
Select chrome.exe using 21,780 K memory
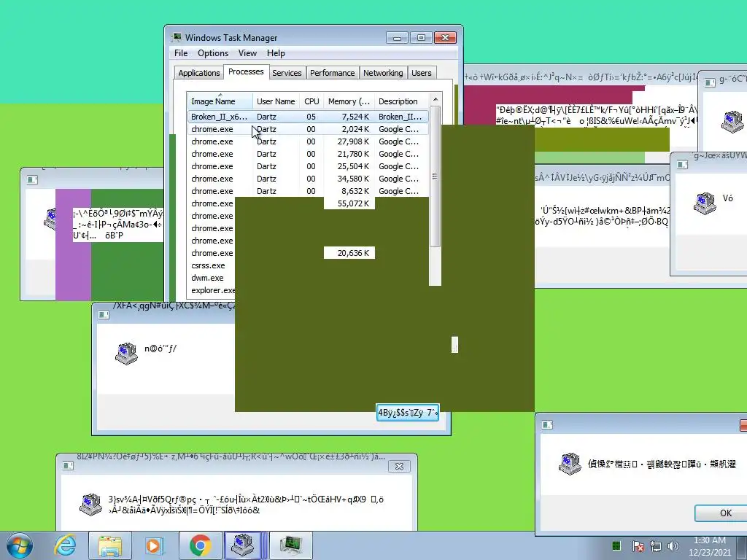pyautogui.click(x=308, y=154)
